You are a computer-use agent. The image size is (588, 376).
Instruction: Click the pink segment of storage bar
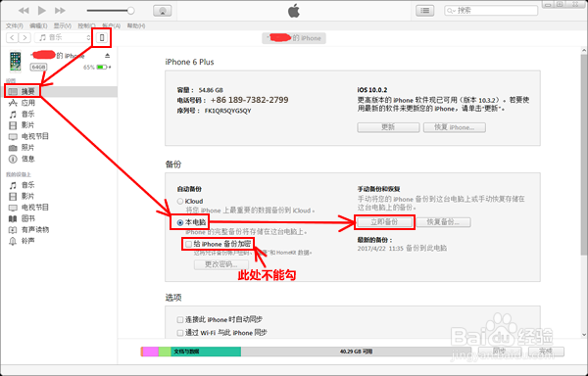[x=151, y=352]
